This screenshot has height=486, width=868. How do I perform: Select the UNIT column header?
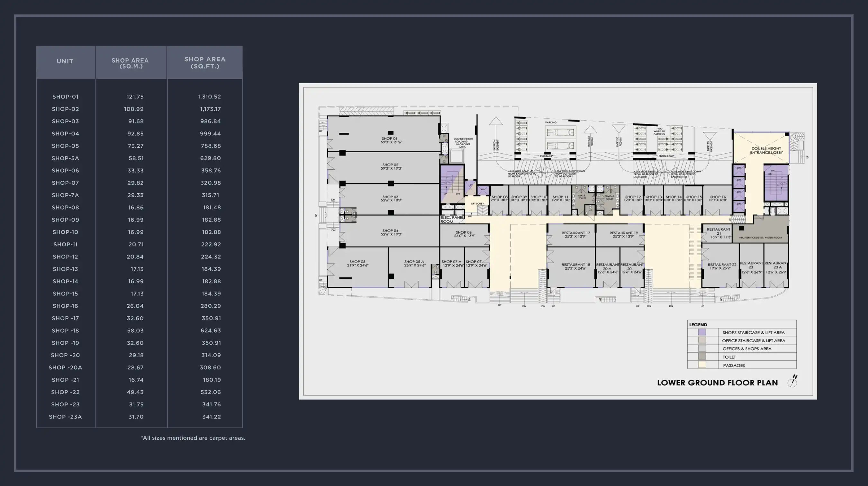(65, 61)
